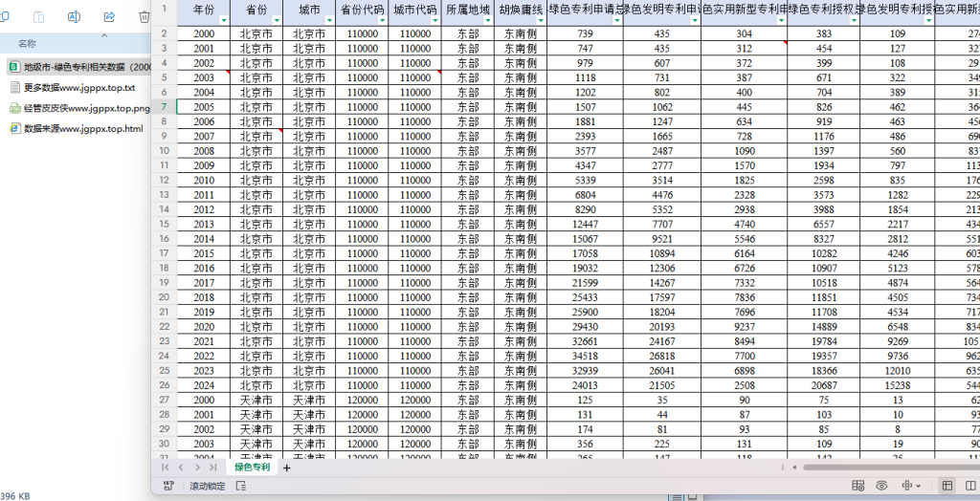
Task: Click the cell with value 15238
Action: coord(898,385)
